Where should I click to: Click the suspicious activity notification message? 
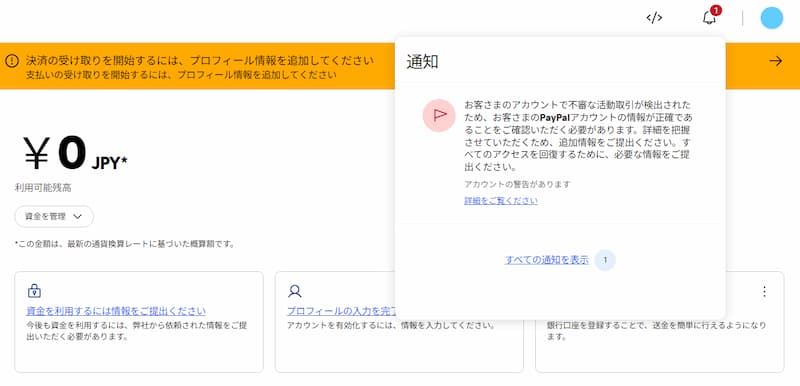coord(578,136)
